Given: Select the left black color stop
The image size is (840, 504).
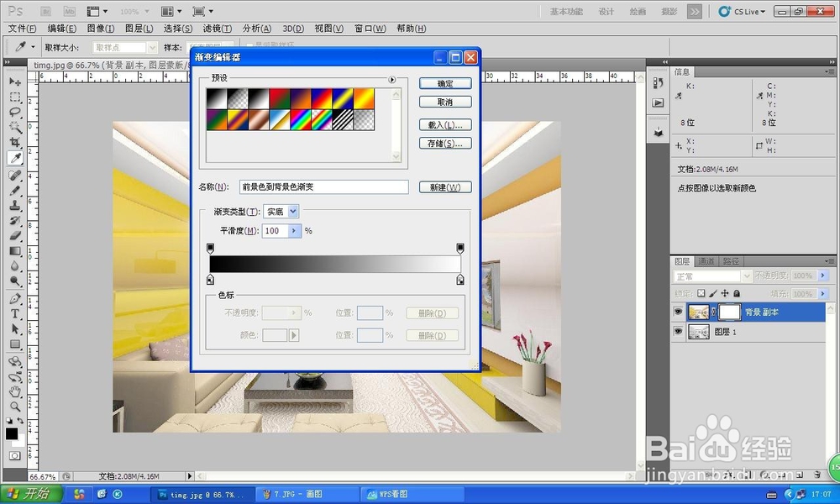Looking at the screenshot, I should pyautogui.click(x=211, y=280).
